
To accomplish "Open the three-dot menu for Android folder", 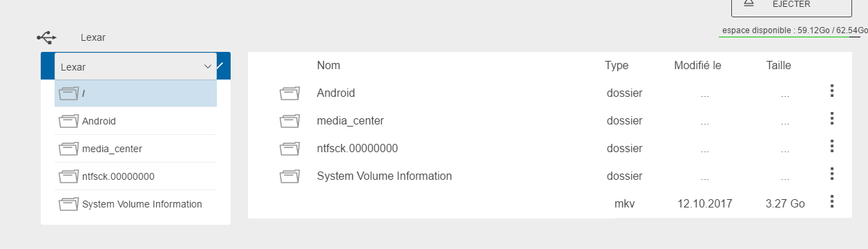I will tap(832, 91).
